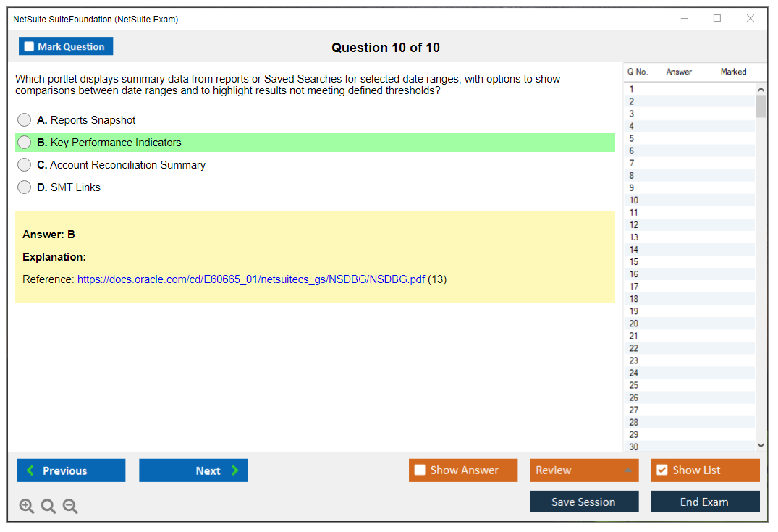
Task: Click the End Exam button
Action: click(x=705, y=502)
